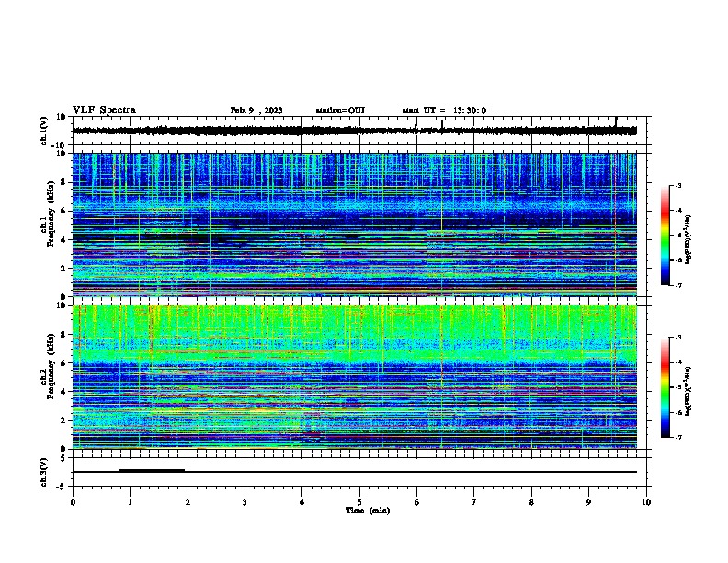
Task: Click time axis tick label "8"
Action: (531, 502)
